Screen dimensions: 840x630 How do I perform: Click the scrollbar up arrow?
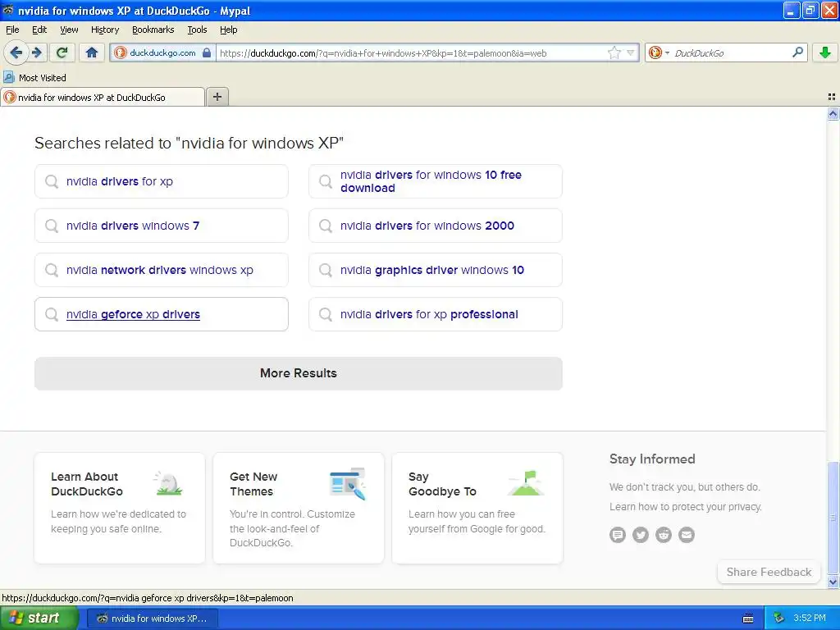[x=833, y=113]
